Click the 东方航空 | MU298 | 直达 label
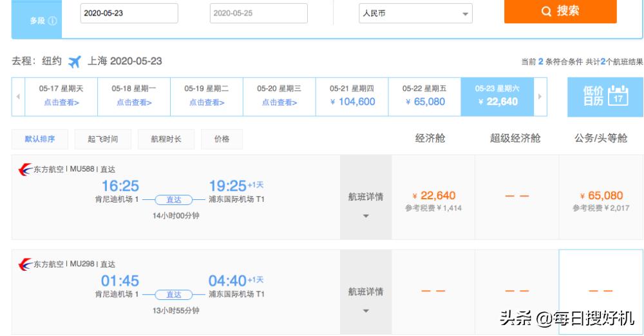 tap(74, 264)
